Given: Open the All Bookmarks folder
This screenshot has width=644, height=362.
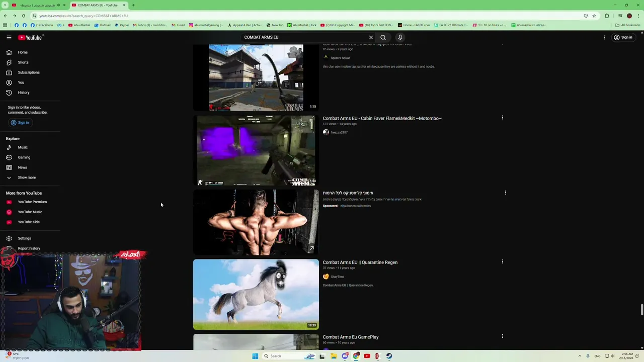Looking at the screenshot, I should click(x=627, y=25).
